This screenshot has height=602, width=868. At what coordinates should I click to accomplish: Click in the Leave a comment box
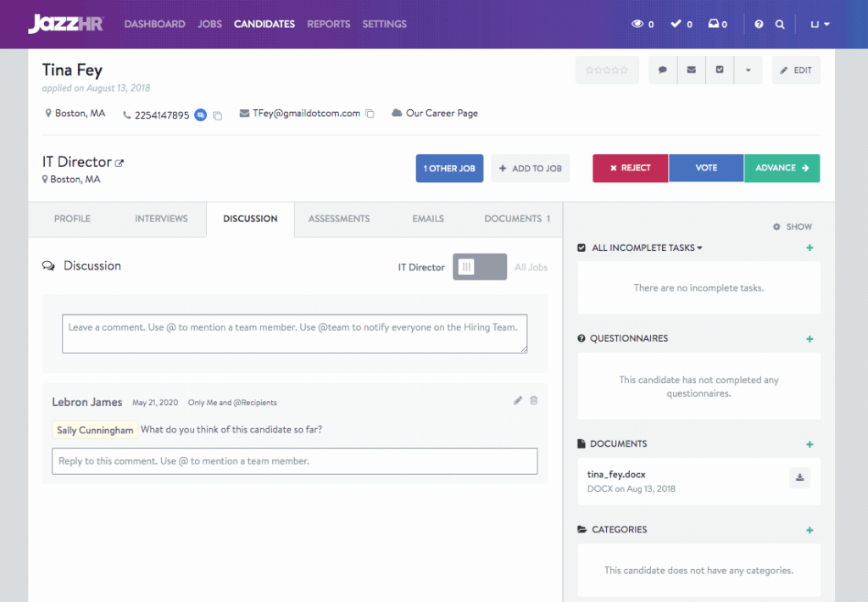(294, 333)
